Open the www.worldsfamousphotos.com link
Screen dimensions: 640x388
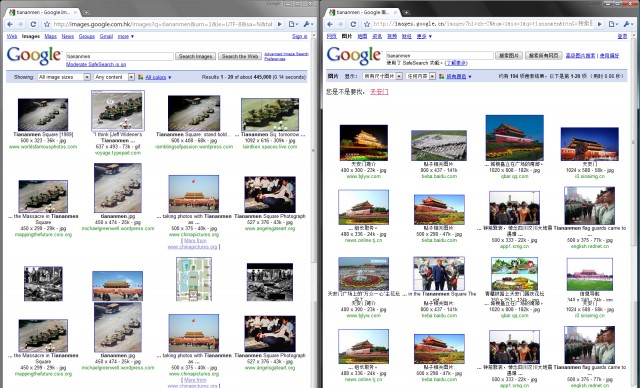(43, 146)
